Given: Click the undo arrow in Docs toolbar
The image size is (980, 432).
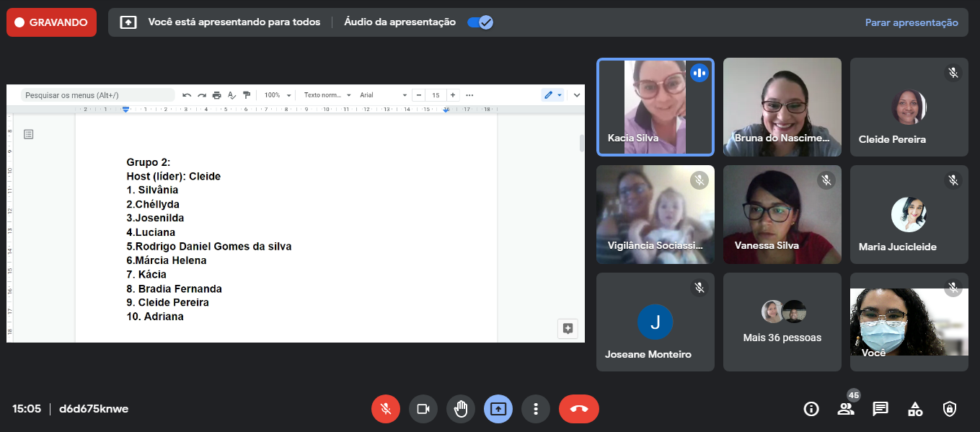Looking at the screenshot, I should tap(187, 95).
